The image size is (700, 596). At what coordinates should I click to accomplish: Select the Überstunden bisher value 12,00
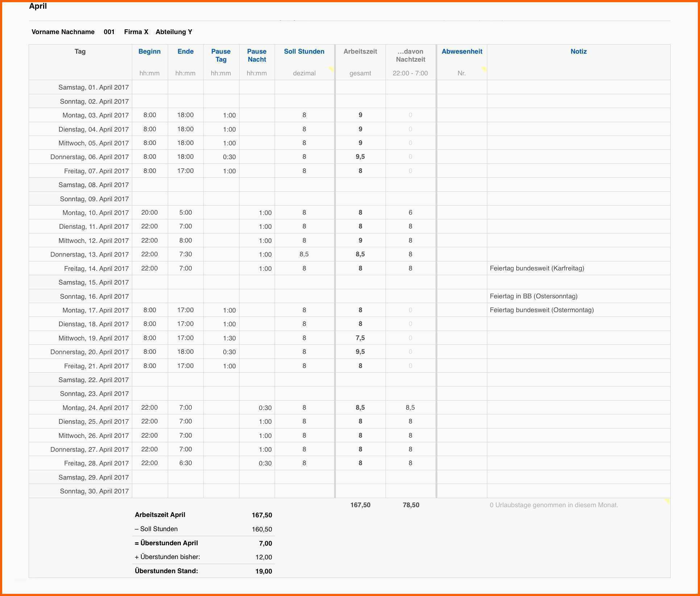[x=263, y=557]
